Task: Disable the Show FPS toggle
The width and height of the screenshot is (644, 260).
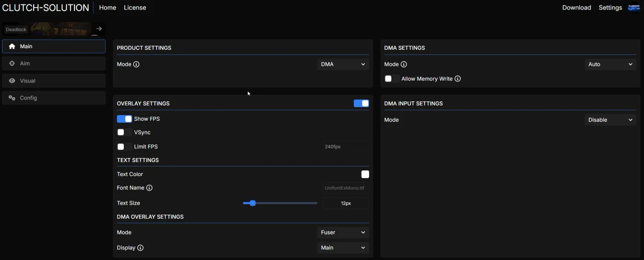Action: pos(124,119)
